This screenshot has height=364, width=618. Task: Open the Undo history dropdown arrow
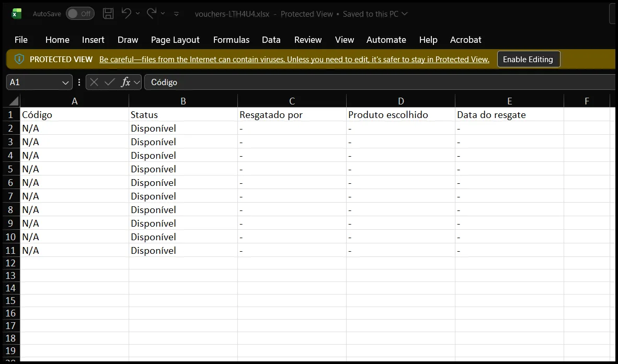[x=138, y=14]
